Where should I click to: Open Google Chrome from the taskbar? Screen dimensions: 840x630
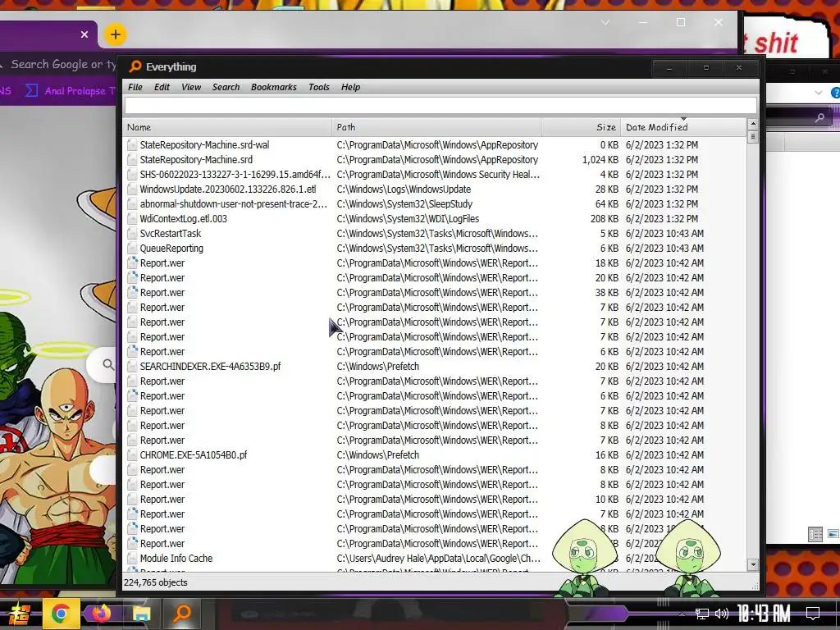click(x=61, y=614)
